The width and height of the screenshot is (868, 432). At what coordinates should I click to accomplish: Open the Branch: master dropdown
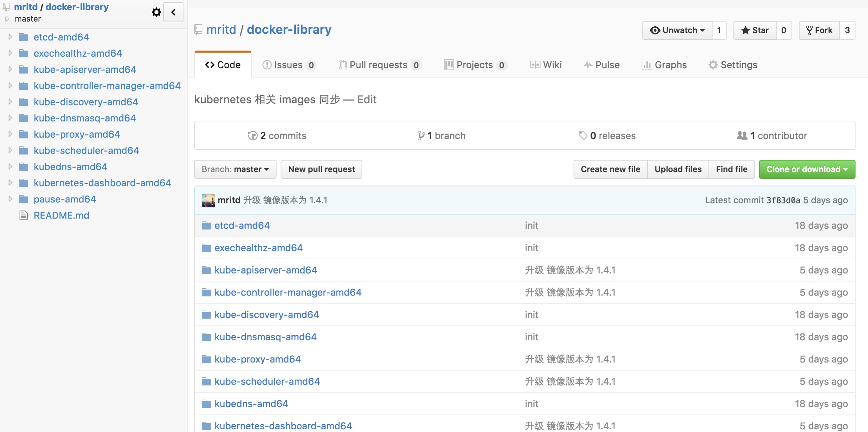pyautogui.click(x=235, y=169)
